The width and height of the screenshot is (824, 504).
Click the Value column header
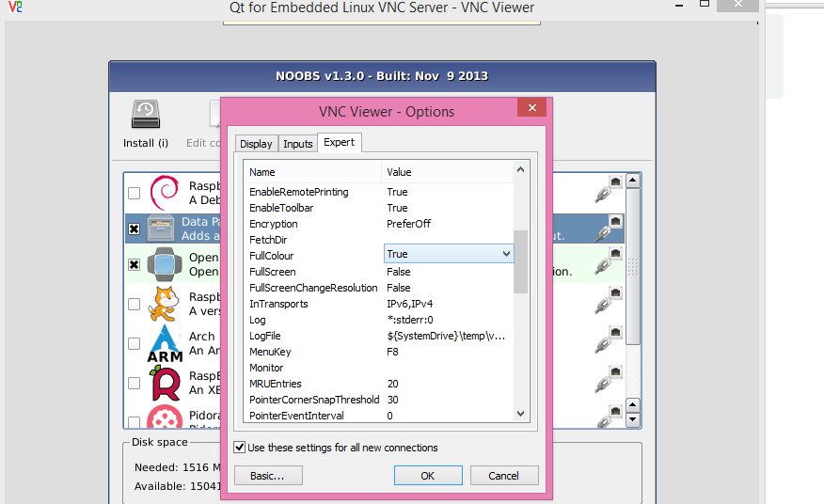[x=447, y=172]
